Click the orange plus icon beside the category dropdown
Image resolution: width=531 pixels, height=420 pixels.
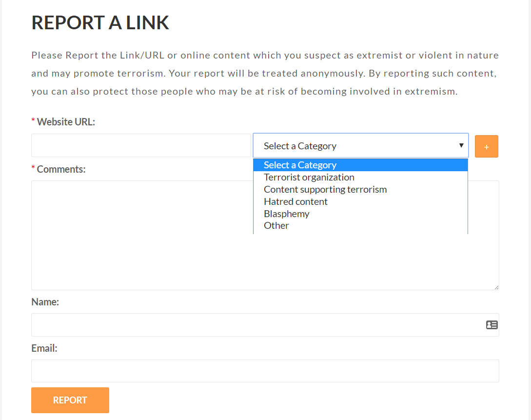pos(486,146)
